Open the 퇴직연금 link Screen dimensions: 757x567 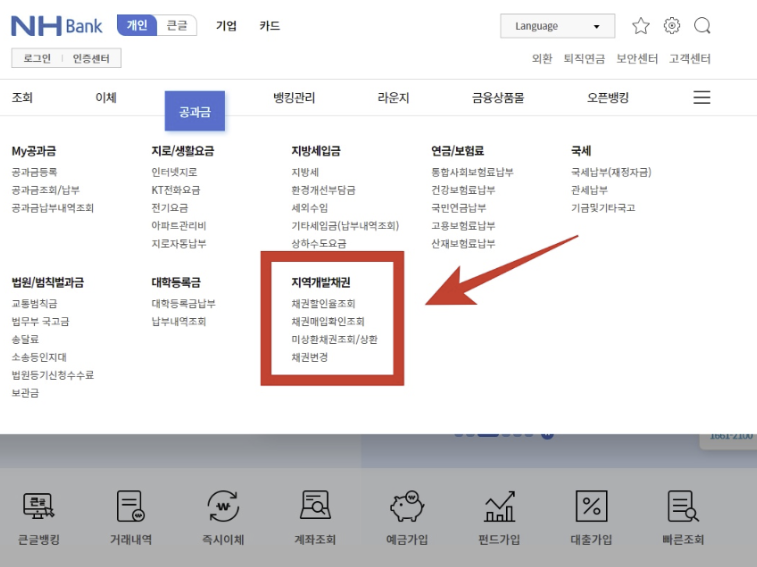tap(584, 58)
